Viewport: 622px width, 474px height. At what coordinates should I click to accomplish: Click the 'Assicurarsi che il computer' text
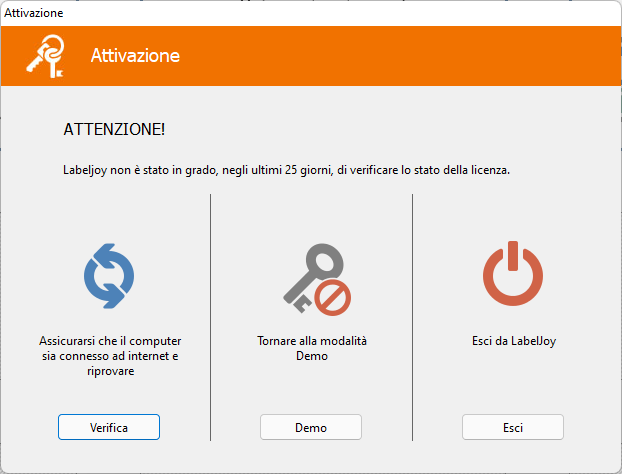[x=109, y=341]
